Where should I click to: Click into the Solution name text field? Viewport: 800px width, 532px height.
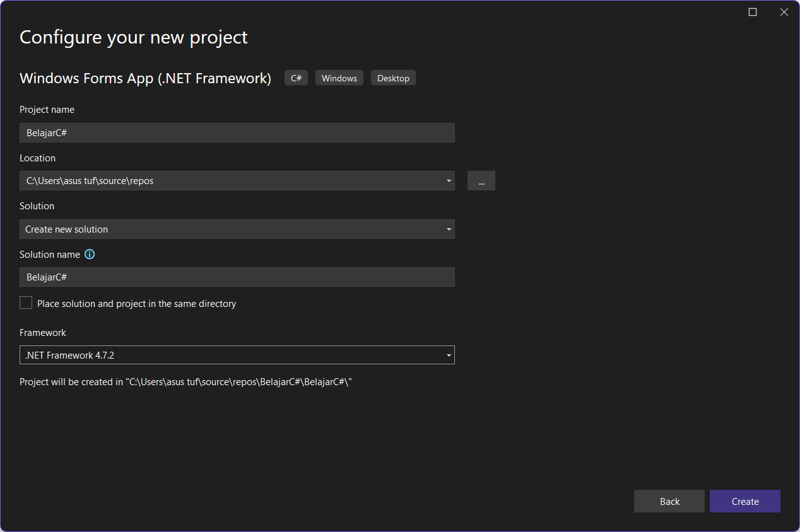pyautogui.click(x=237, y=277)
